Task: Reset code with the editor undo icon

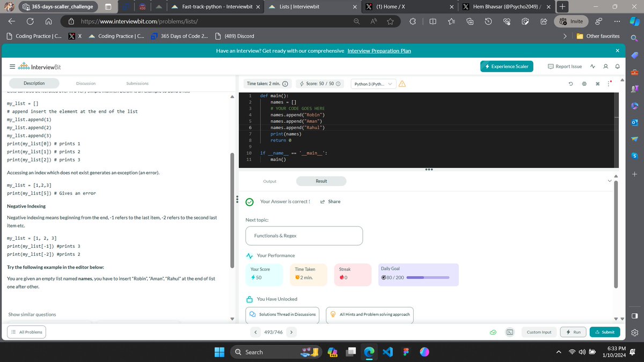Action: [x=571, y=84]
